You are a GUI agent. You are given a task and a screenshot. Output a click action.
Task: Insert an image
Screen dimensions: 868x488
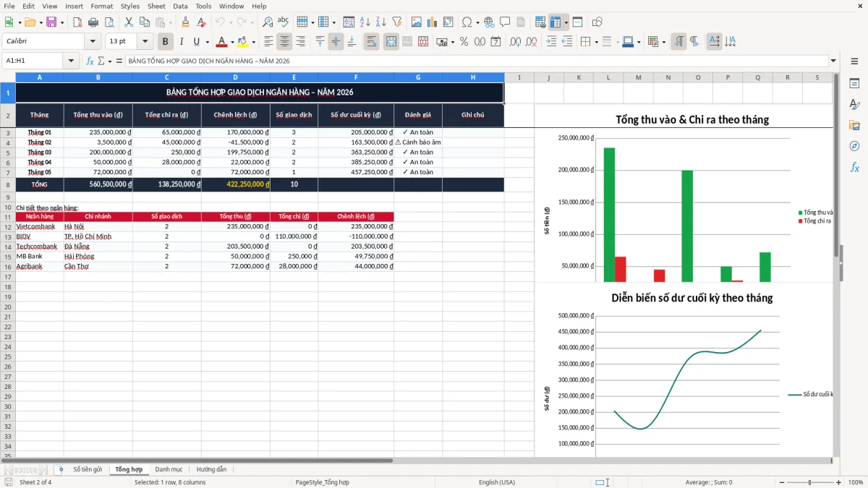(417, 22)
